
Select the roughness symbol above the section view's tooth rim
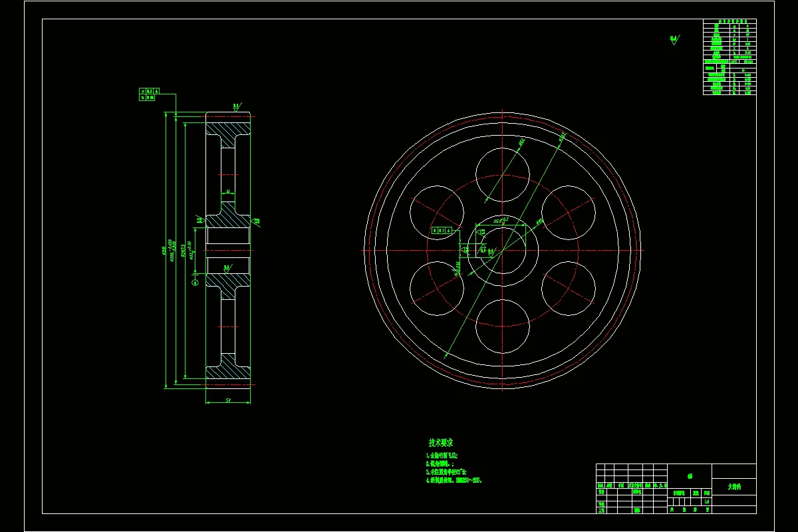click(x=237, y=106)
